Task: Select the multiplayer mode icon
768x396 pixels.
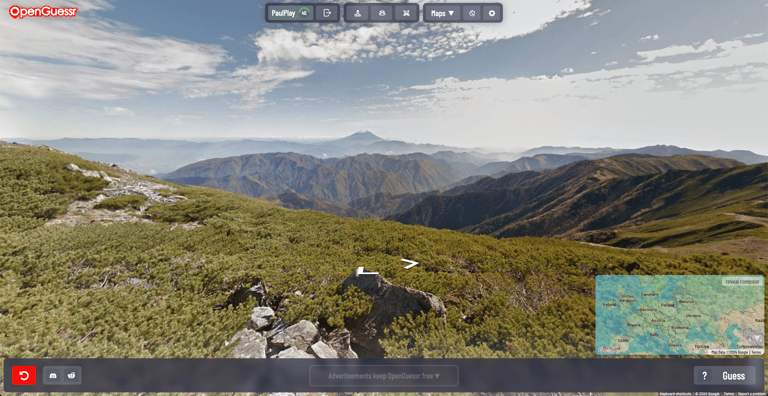Action: (382, 13)
